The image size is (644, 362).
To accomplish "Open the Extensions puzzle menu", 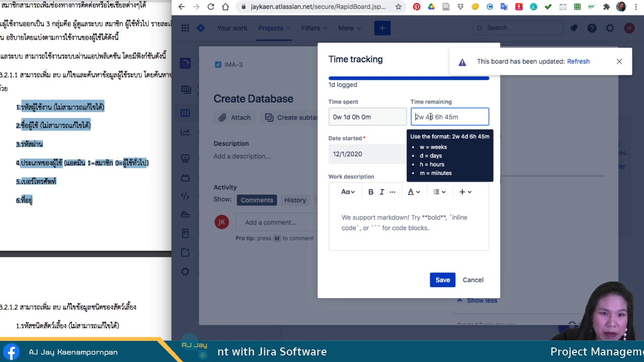I will pyautogui.click(x=606, y=7).
